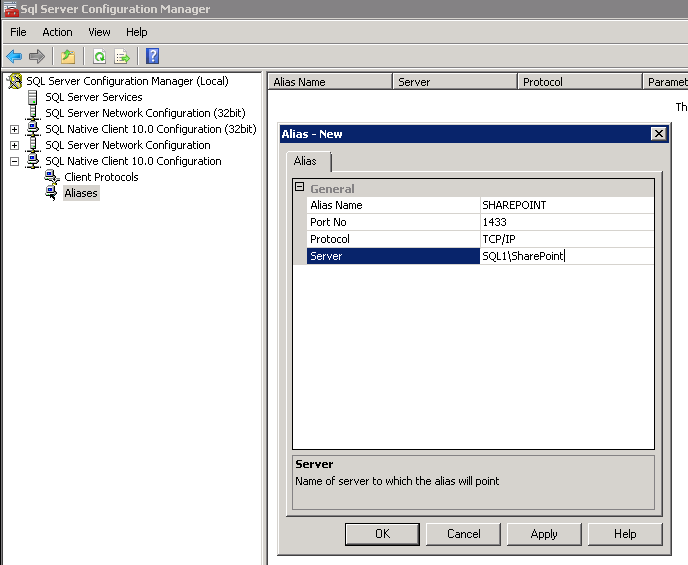Click the Port No value 1433

coord(567,222)
